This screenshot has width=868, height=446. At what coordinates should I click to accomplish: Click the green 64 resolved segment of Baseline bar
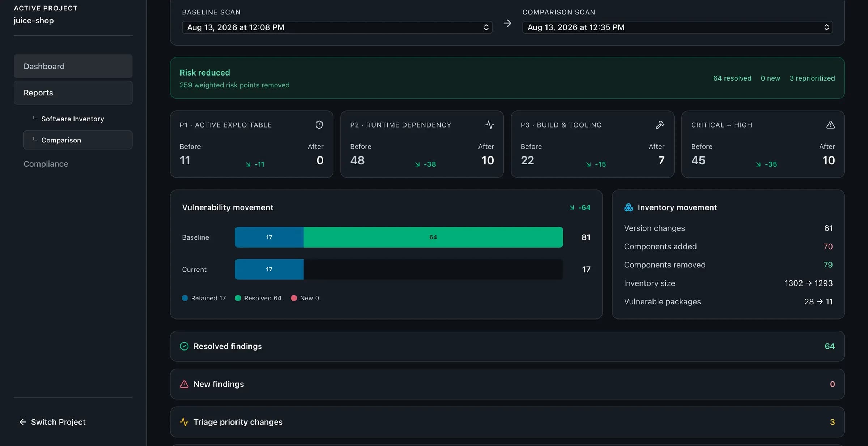[x=433, y=237]
